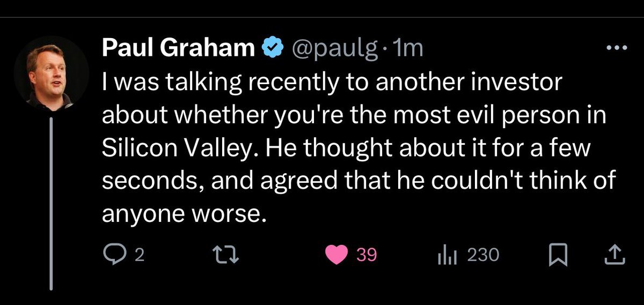Click the blue verified checkmark badge
644x305 pixels.
272,49
